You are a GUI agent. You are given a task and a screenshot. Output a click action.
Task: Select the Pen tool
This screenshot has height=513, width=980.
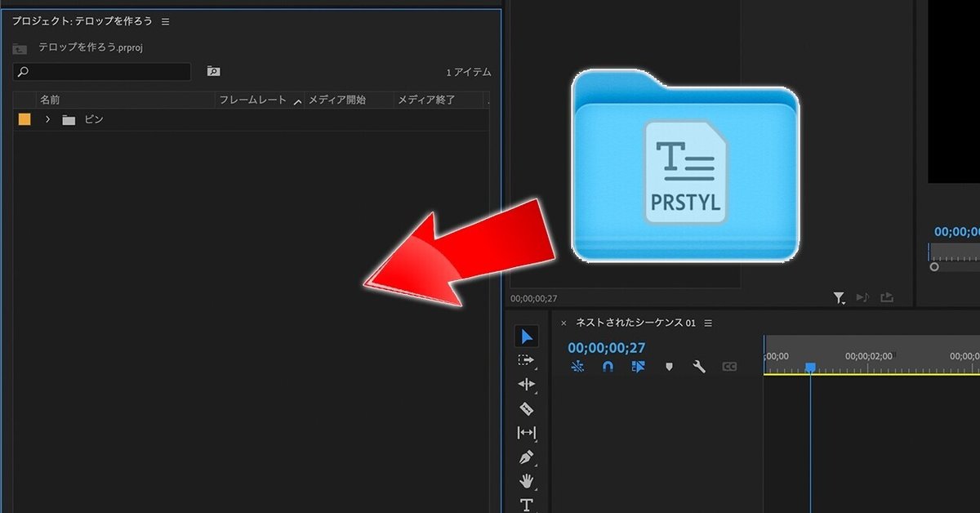[527, 457]
